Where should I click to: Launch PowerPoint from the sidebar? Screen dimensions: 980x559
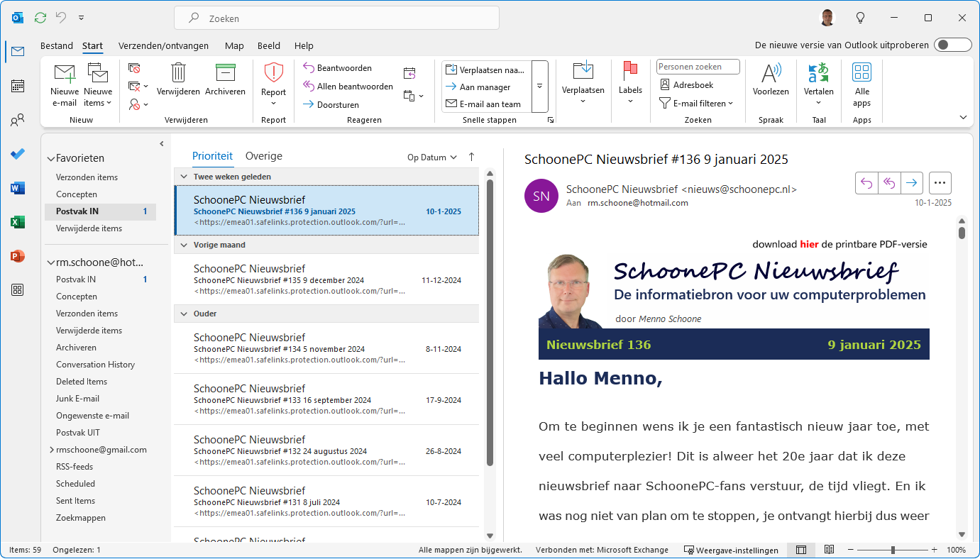click(18, 256)
